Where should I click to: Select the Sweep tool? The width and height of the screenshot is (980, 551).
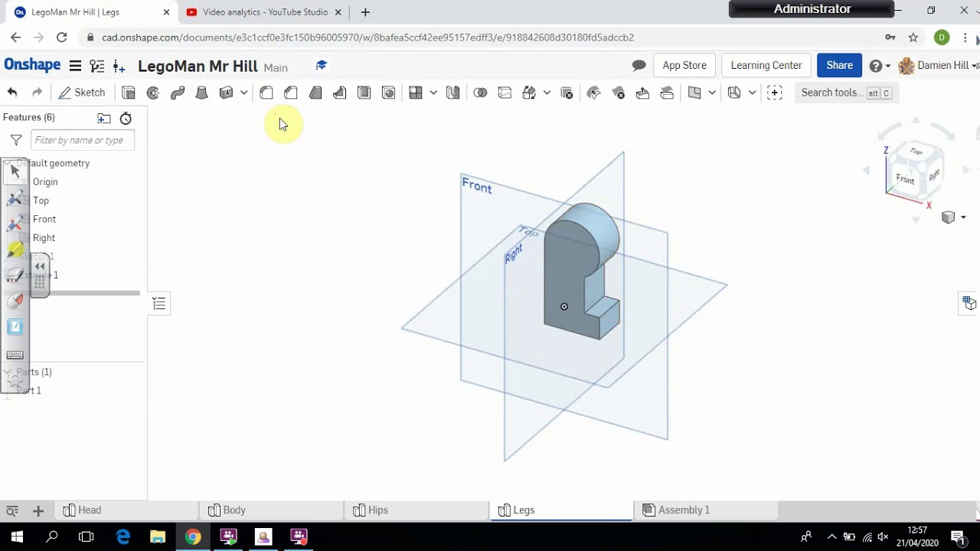click(x=178, y=93)
